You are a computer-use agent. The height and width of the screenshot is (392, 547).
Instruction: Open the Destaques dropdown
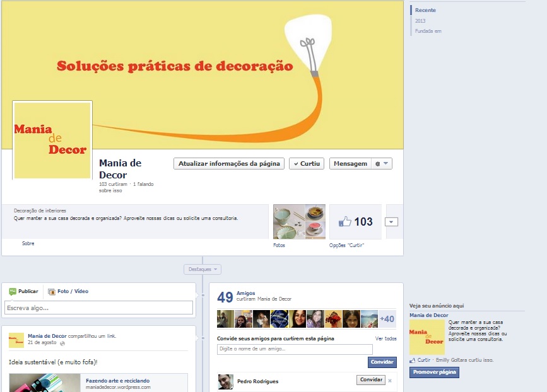(203, 269)
